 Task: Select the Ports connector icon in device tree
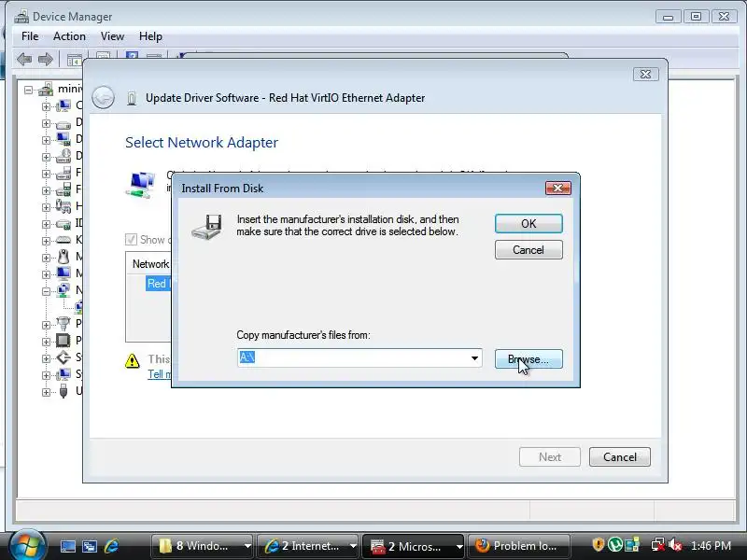click(x=63, y=324)
